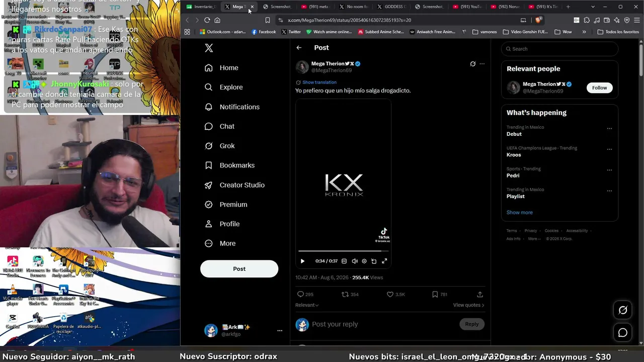Share the post using the share icon

[480, 294]
